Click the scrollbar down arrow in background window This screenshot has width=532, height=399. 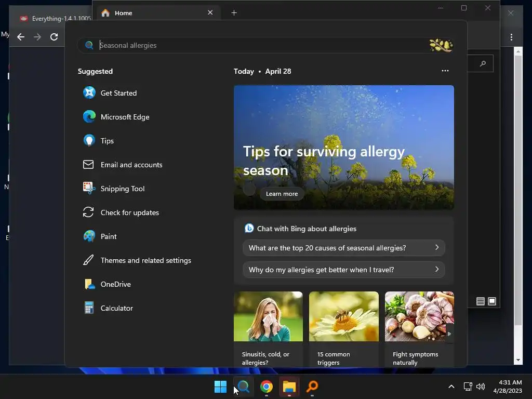(x=518, y=360)
